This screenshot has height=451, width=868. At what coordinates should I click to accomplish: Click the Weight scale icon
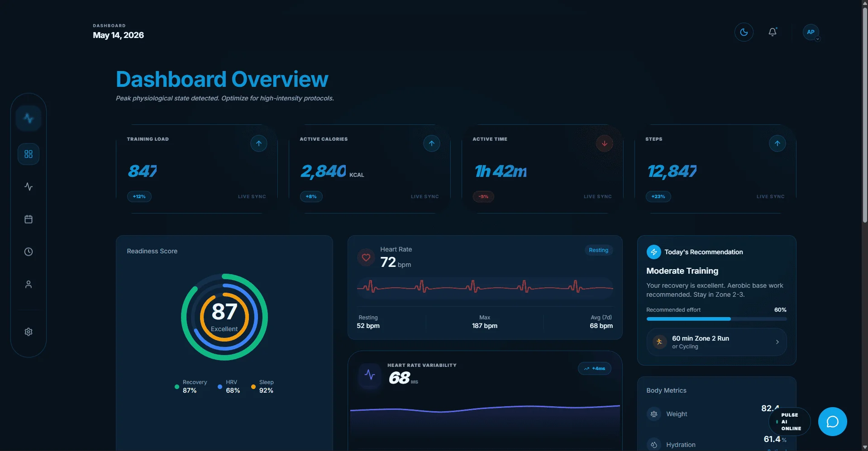point(654,414)
